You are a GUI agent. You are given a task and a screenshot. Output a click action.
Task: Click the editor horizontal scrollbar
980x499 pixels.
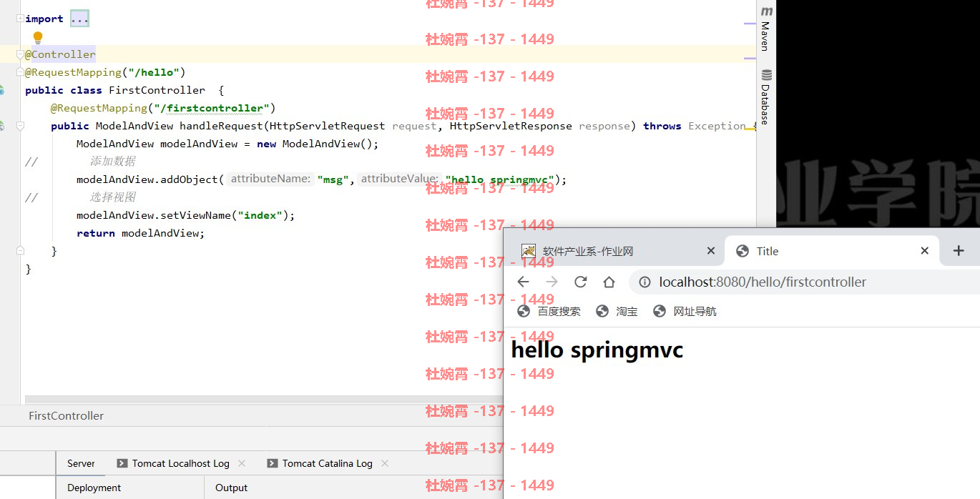click(263, 399)
